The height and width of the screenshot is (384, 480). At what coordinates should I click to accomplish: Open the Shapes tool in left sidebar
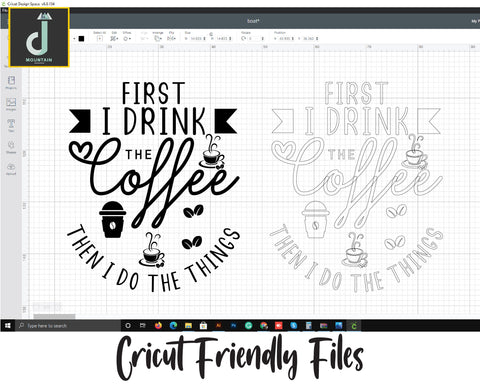click(x=11, y=147)
